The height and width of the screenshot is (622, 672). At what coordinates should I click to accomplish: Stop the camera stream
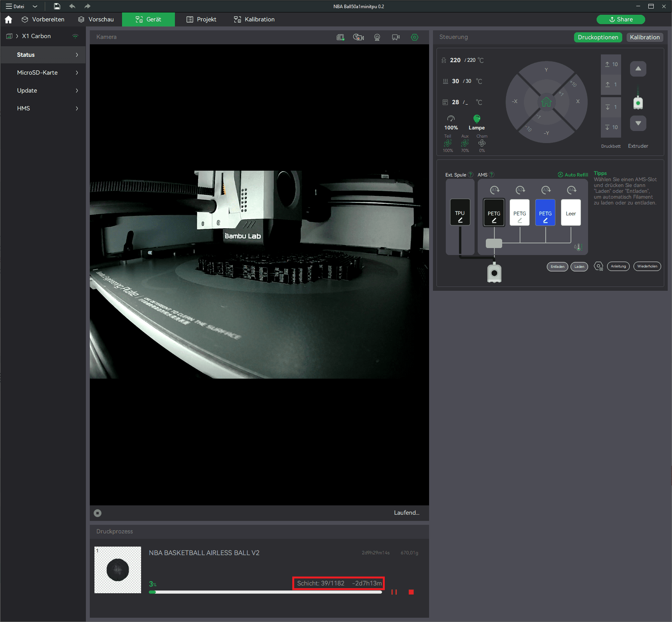[x=98, y=513]
